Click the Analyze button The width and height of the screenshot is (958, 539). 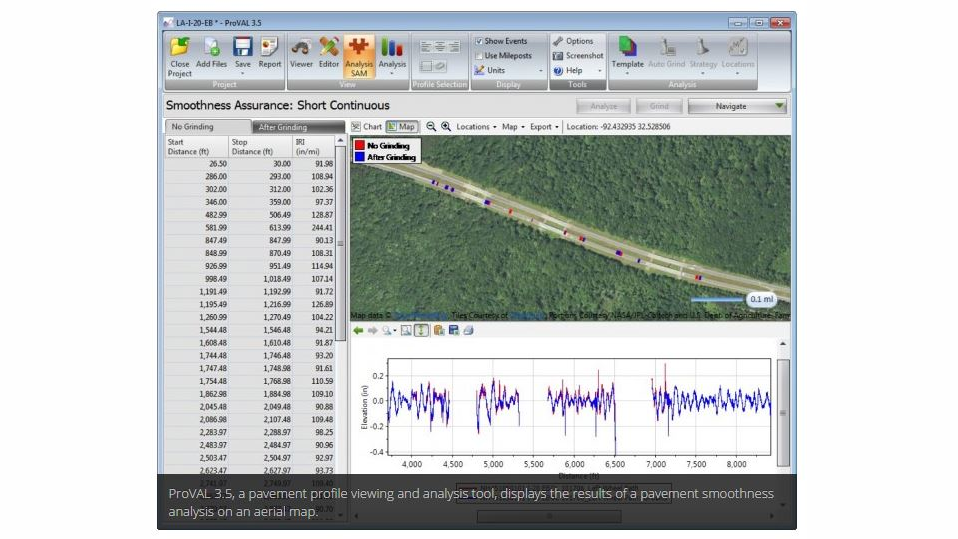604,106
